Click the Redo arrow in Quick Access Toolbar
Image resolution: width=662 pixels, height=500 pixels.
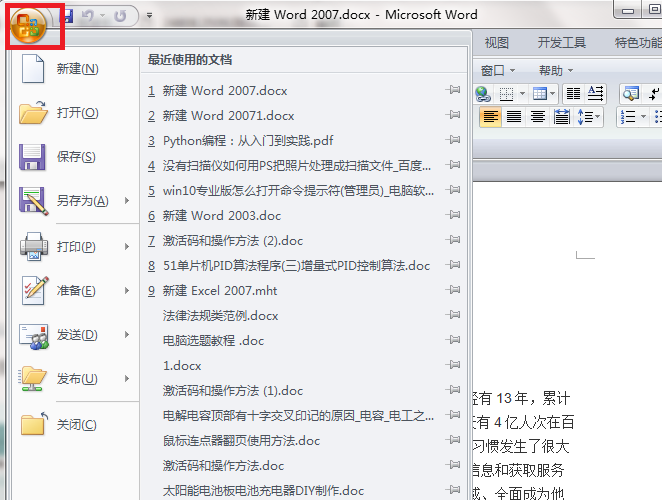pyautogui.click(x=120, y=16)
